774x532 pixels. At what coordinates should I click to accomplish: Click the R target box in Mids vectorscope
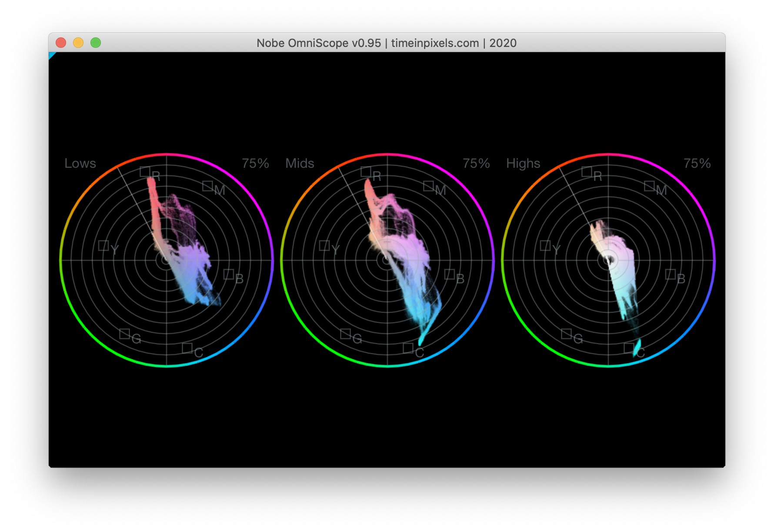tap(366, 172)
